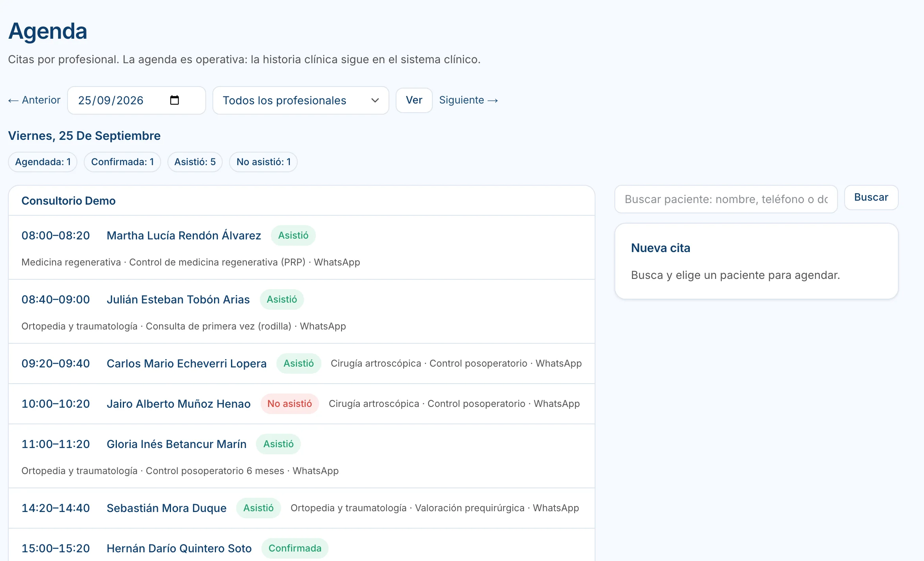Click the Asistió badge for Martha Lucía
This screenshot has height=561, width=924.
point(293,235)
